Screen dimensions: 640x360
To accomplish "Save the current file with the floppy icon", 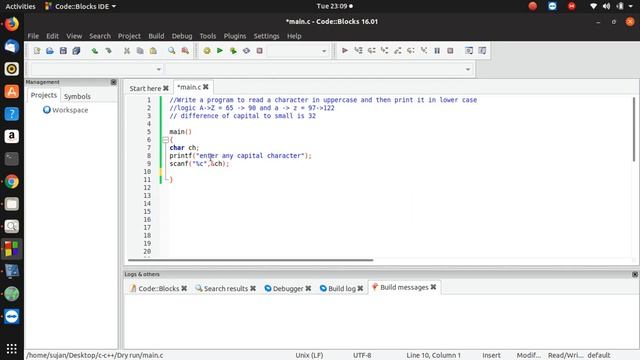I will click(x=63, y=51).
